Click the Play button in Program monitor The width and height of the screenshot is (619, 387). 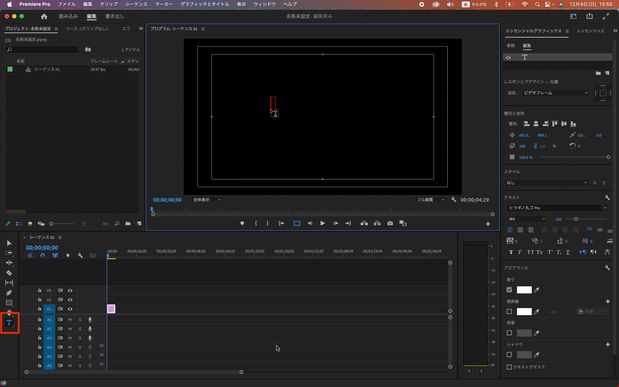tap(323, 223)
